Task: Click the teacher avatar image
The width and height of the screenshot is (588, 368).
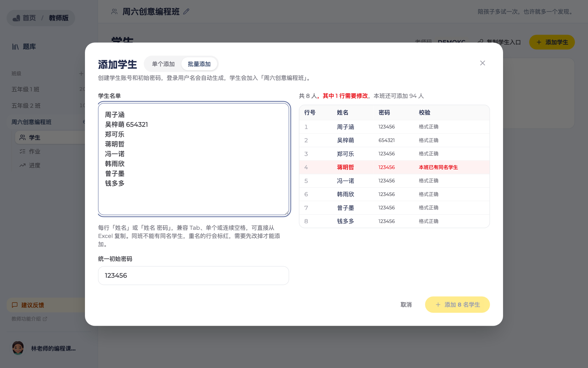Action: [x=18, y=348]
